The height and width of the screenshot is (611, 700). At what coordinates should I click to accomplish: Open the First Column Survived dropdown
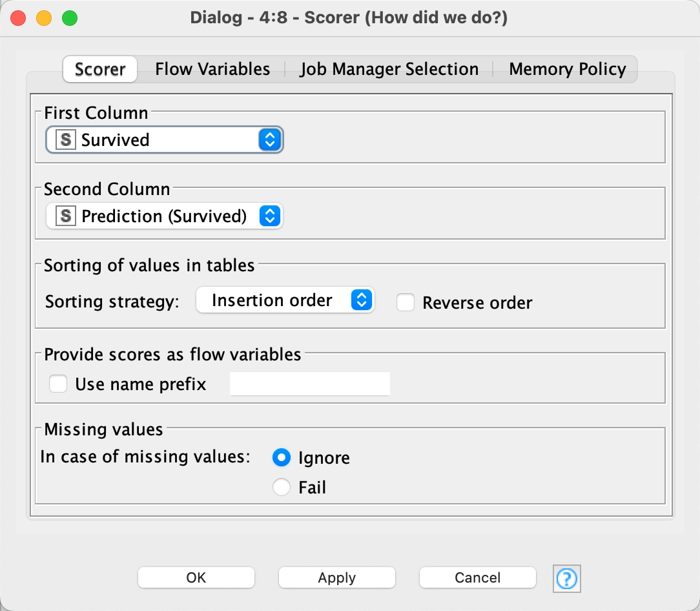[164, 140]
